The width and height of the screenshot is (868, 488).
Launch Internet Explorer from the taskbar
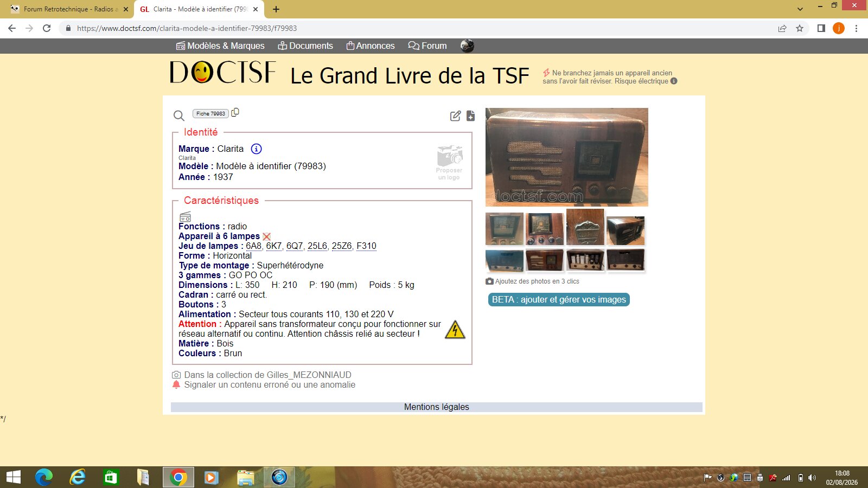78,477
